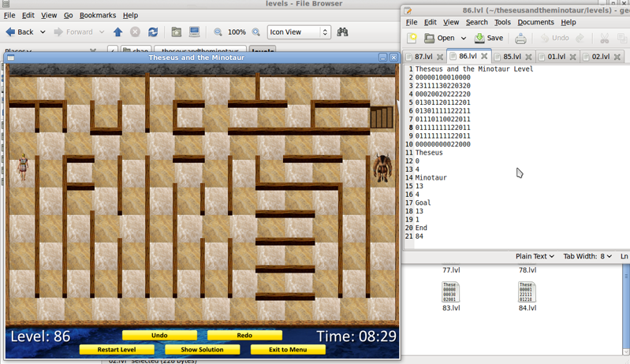Open Bookmarks menu in File Browser
Viewport: 630px width, 364px height.
[x=98, y=15]
